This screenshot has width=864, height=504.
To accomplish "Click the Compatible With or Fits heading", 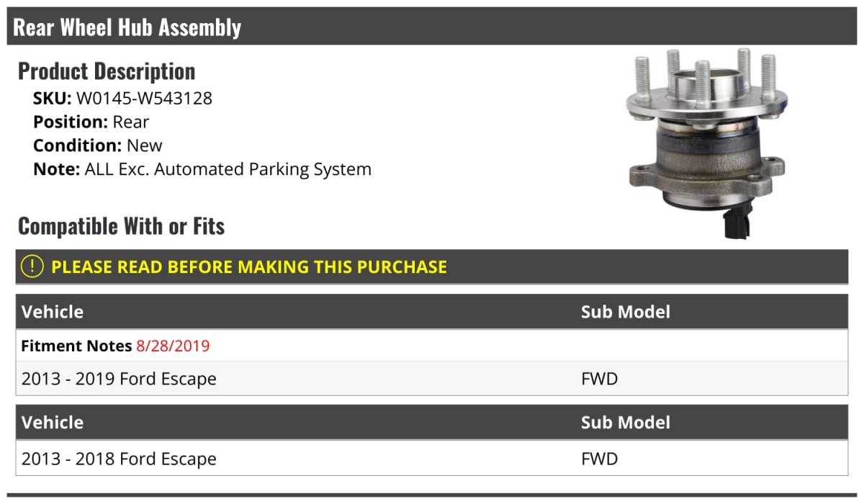I will coord(121,225).
